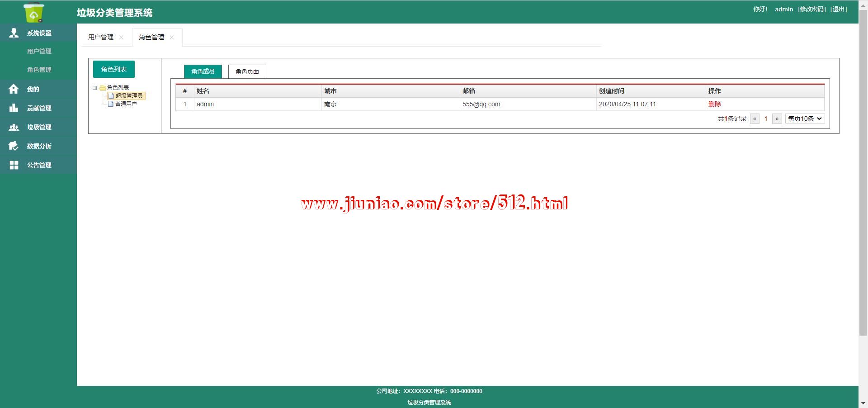Click the 修改密码 link in header
The image size is (868, 408).
tap(811, 9)
